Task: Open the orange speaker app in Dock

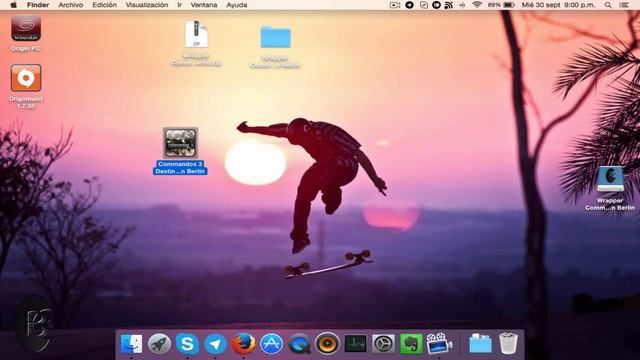Action: click(327, 344)
